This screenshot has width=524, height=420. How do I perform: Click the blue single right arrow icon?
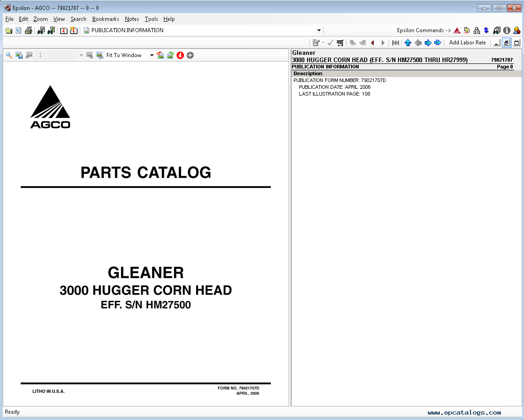coord(428,43)
